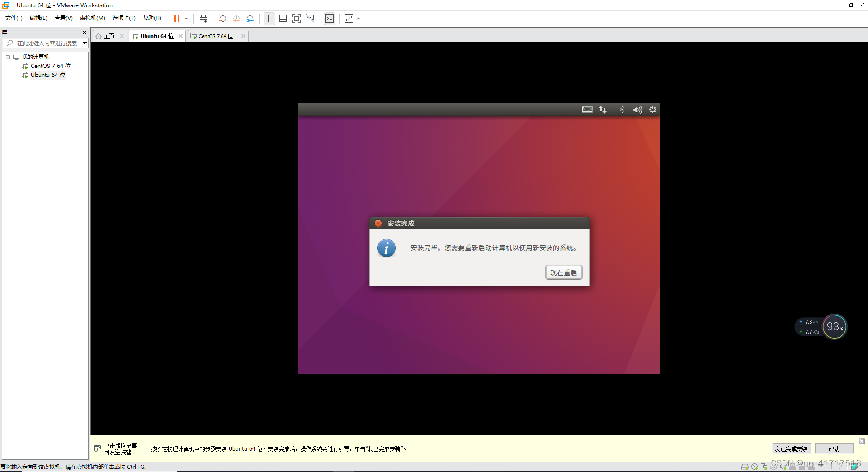Viewport: 868px width, 472px height.
Task: Open the 查看(V) menu
Action: tap(63, 18)
